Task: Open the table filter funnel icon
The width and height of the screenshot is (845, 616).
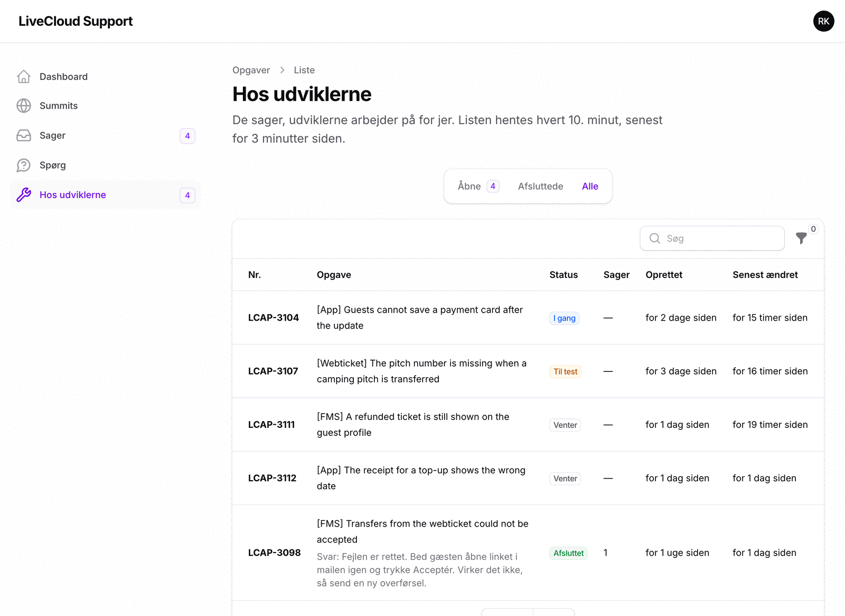Action: click(801, 238)
